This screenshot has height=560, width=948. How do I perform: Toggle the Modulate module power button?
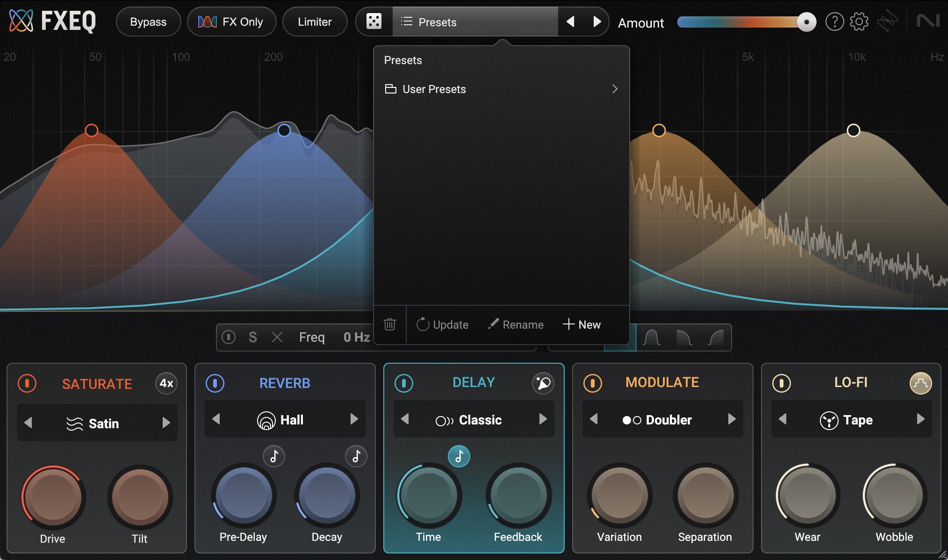(592, 383)
